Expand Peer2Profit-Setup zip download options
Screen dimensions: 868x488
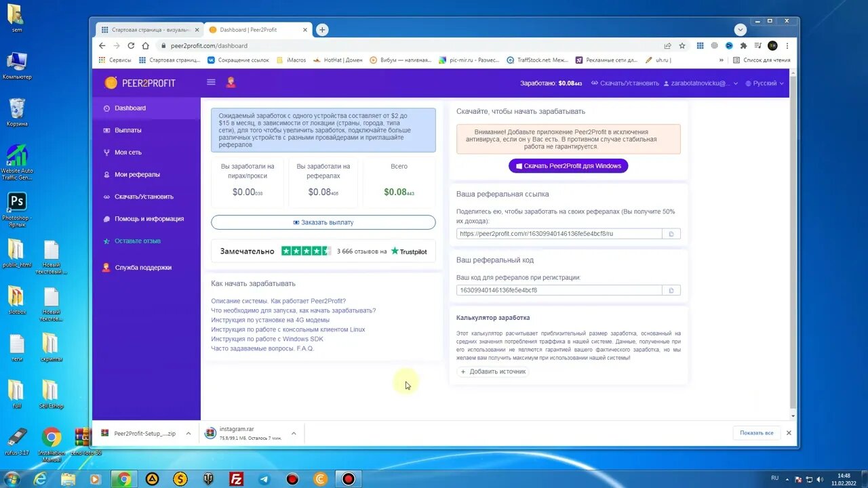[x=189, y=434]
